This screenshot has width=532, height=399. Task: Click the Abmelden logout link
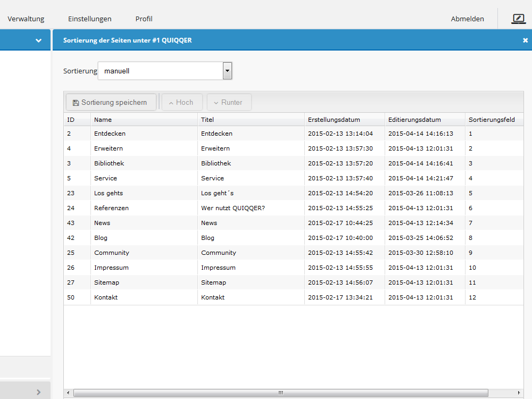pyautogui.click(x=467, y=19)
